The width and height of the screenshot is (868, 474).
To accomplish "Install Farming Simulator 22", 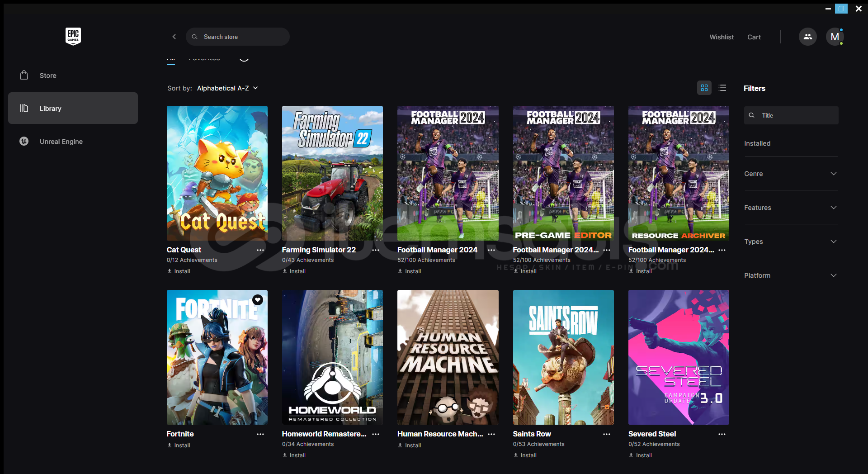I will (294, 271).
